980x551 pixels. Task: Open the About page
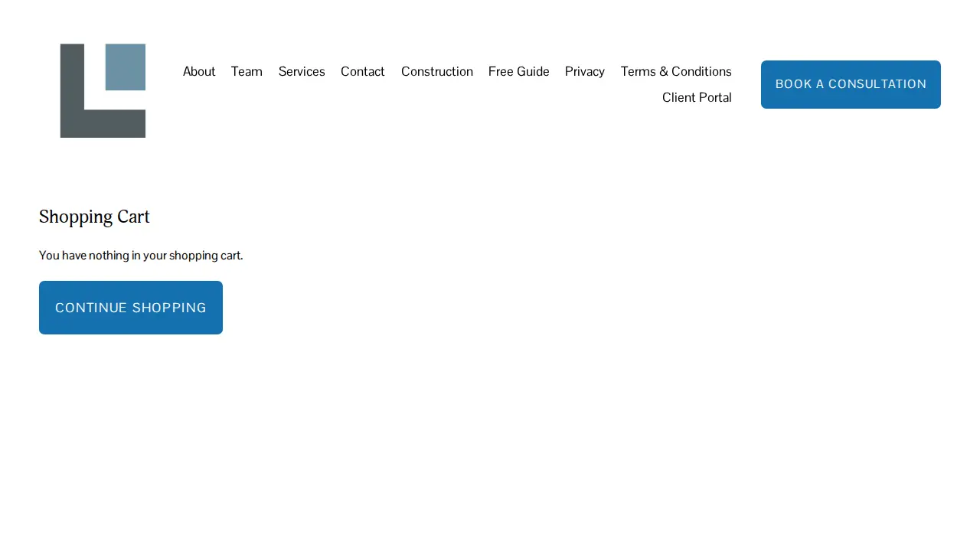point(199,71)
